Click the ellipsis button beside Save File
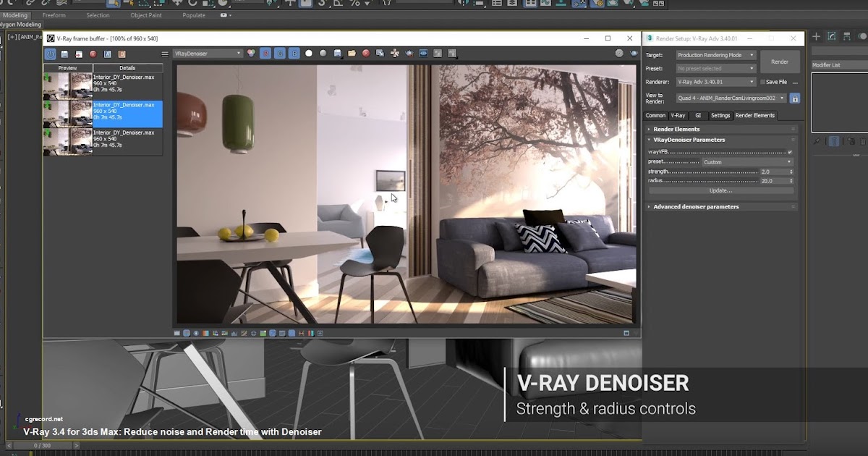868x456 pixels. tap(795, 83)
